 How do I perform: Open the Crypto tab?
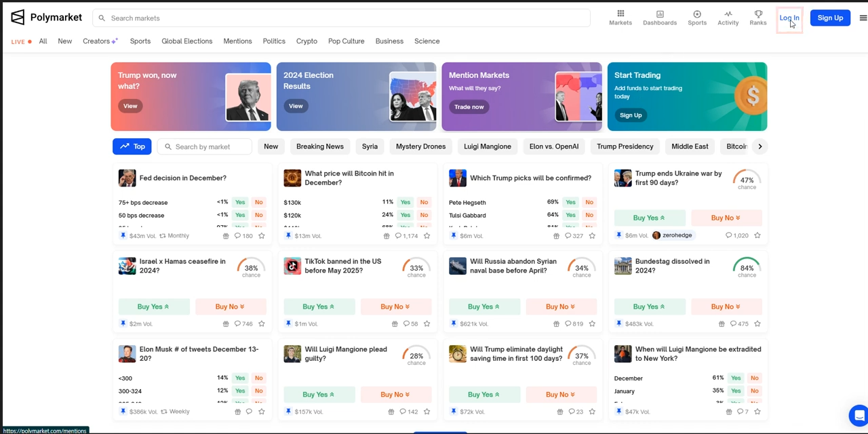pyautogui.click(x=307, y=41)
